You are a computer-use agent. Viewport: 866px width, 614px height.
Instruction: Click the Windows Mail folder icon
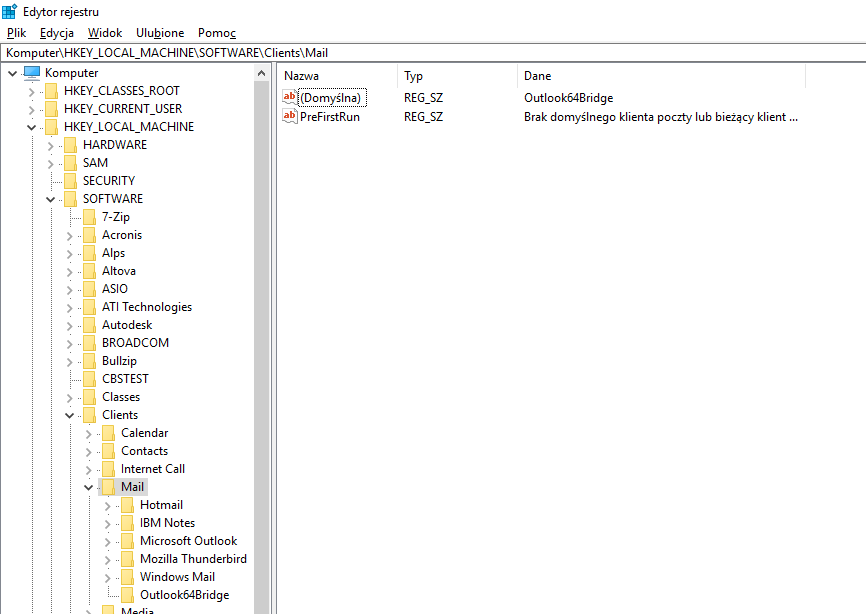click(128, 577)
